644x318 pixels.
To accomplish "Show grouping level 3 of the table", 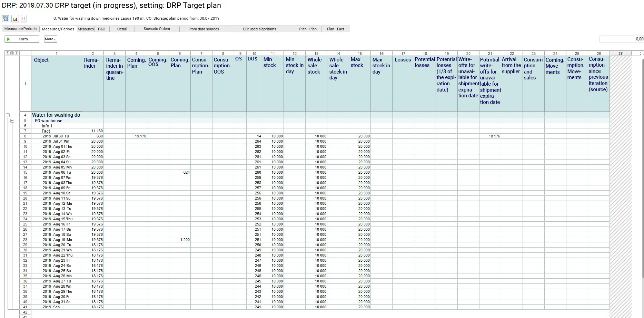I will [x=17, y=53].
